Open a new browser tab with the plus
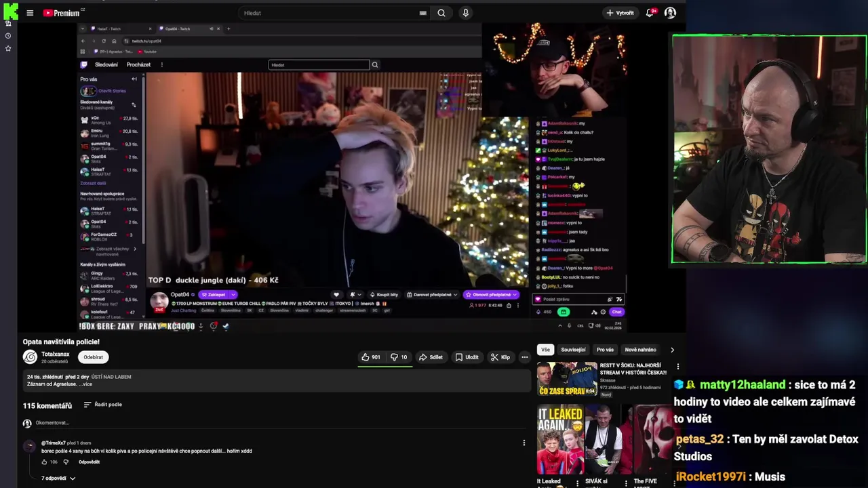Screen dimensions: 868x488 [229, 28]
